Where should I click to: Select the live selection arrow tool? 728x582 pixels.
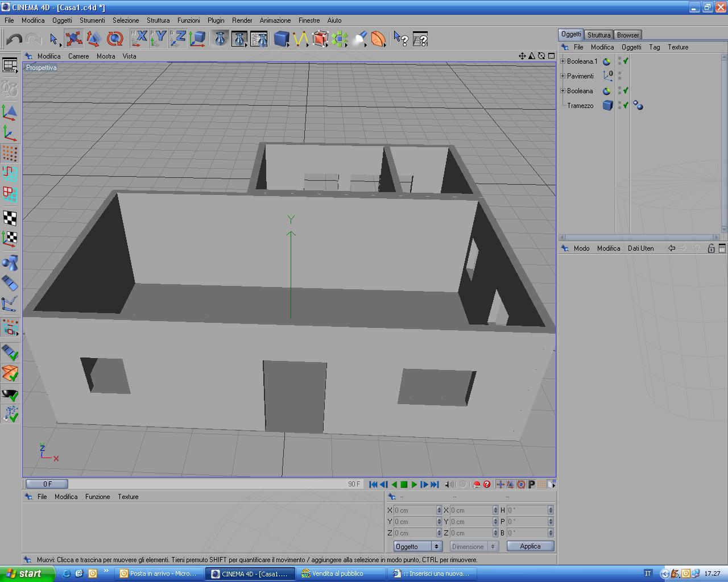coord(54,39)
